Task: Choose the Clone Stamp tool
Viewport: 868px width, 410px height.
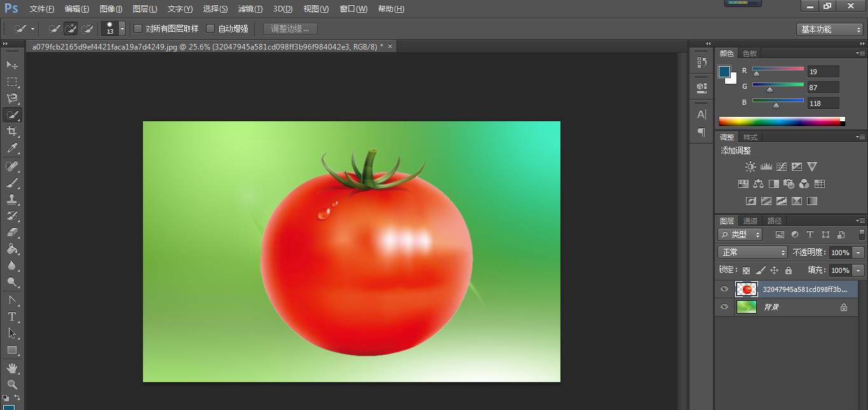Action: coord(12,199)
